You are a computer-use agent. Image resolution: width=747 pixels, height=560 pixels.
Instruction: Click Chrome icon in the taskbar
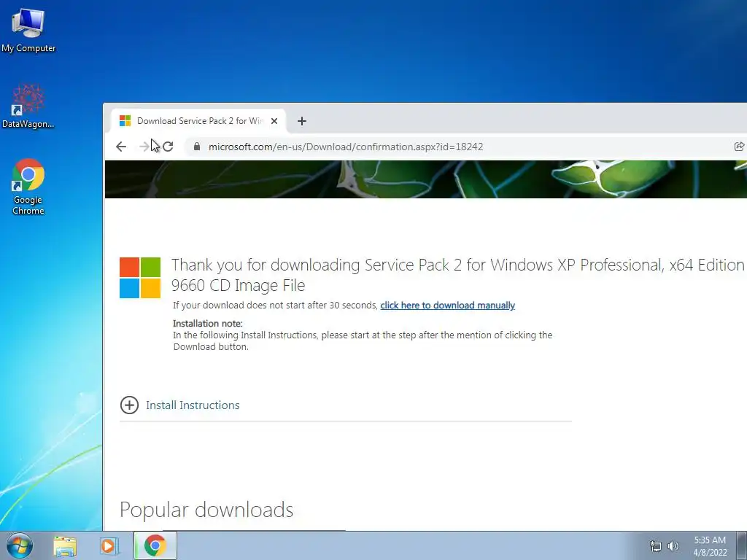(x=155, y=545)
